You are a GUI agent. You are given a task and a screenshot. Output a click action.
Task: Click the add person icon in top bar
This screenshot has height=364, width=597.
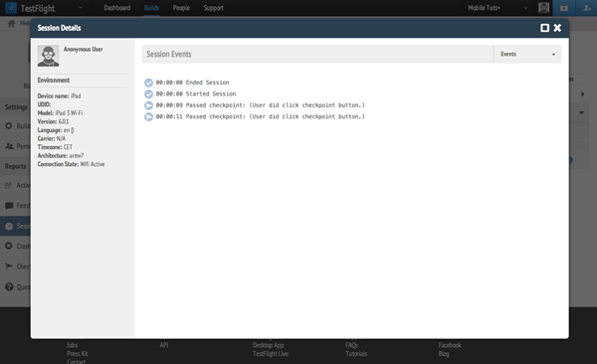586,8
